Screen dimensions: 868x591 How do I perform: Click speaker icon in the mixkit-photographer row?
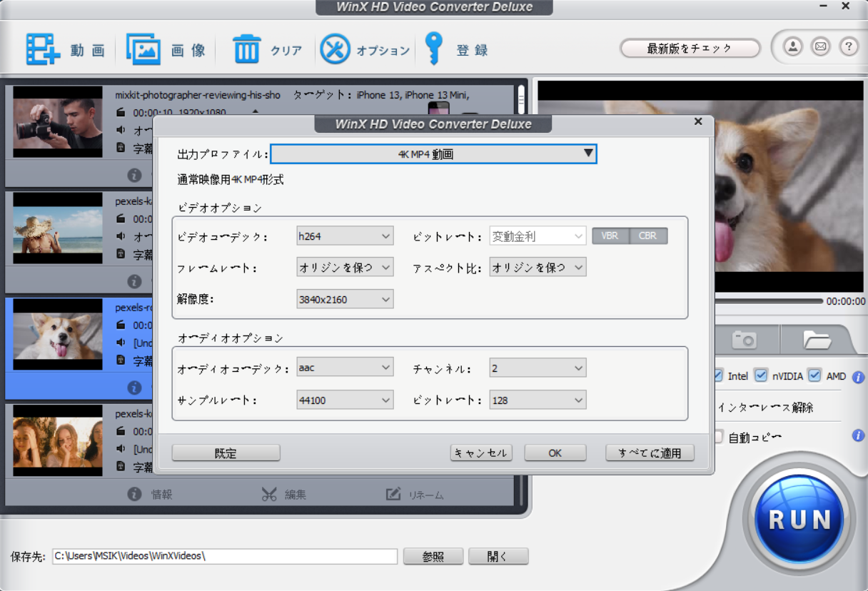pos(121,130)
